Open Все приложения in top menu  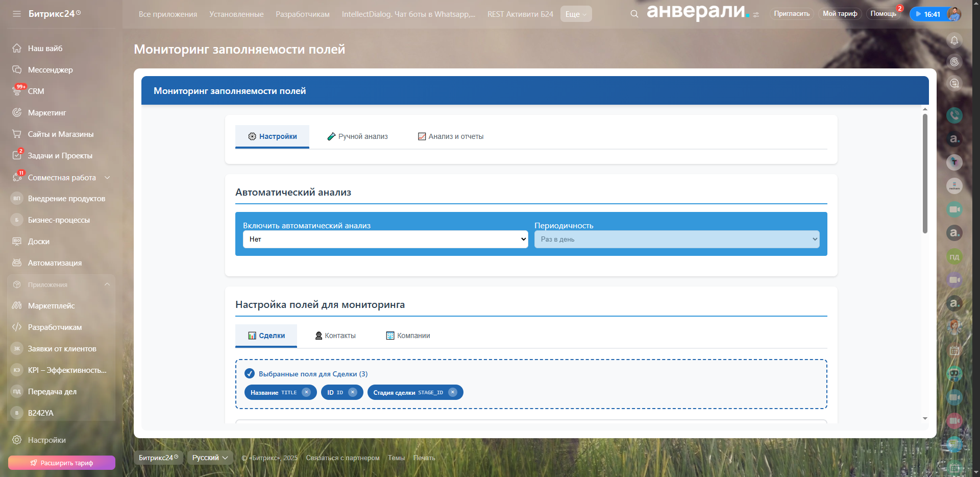point(168,14)
